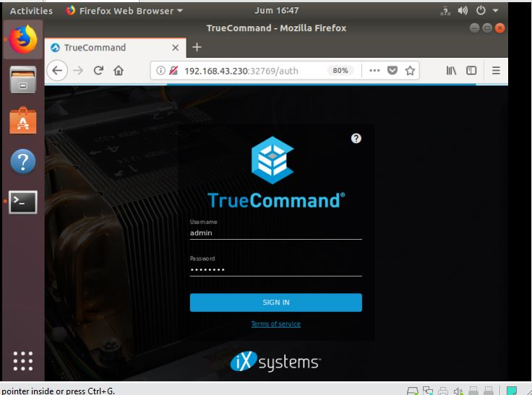532x395 pixels.
Task: Click the power icon in top bar
Action: 481,11
